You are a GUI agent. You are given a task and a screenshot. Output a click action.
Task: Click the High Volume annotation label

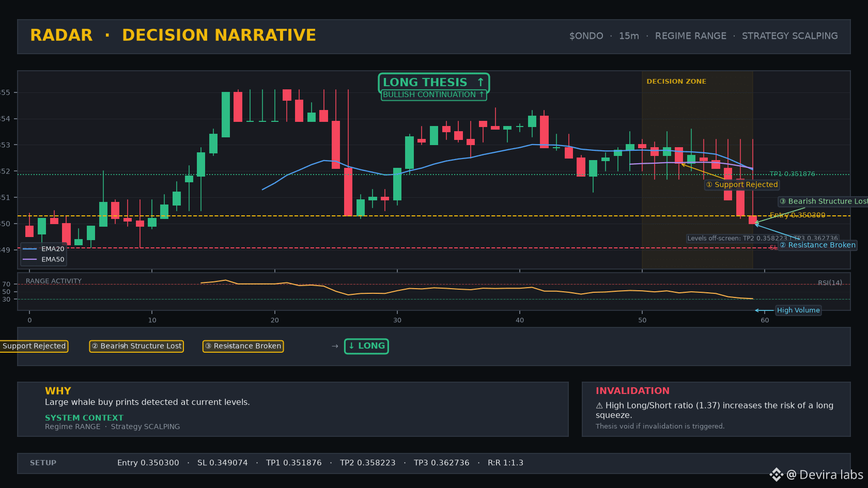pyautogui.click(x=798, y=310)
